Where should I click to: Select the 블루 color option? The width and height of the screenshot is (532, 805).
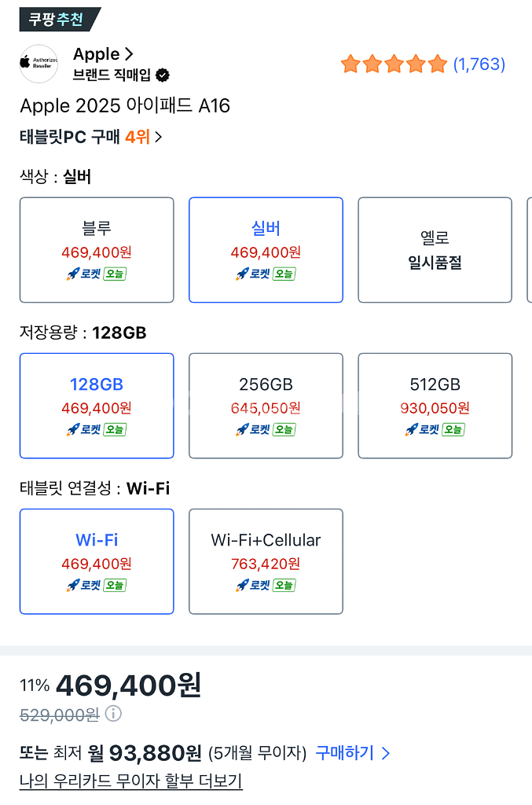pyautogui.click(x=96, y=249)
